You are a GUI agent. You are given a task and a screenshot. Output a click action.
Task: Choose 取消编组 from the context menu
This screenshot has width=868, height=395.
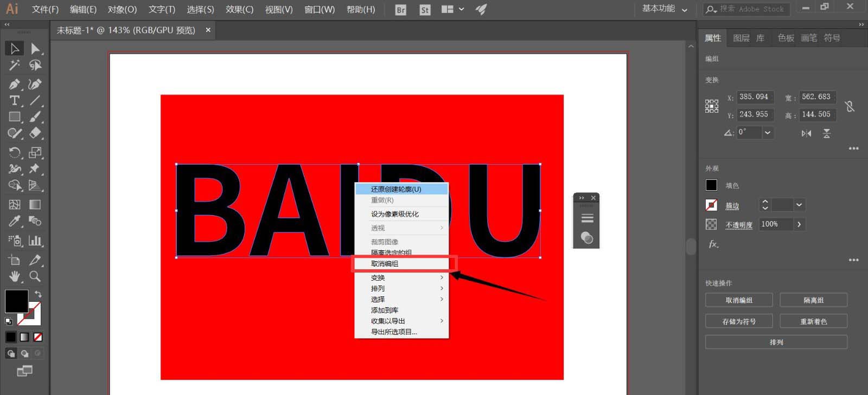[401, 264]
